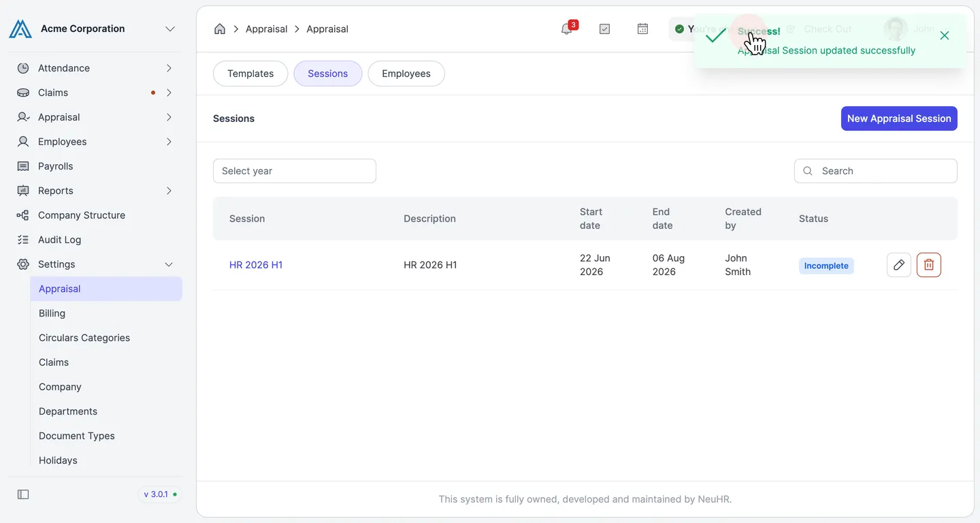Click the Payrolls icon
Viewport: 980px width, 523px height.
23,166
